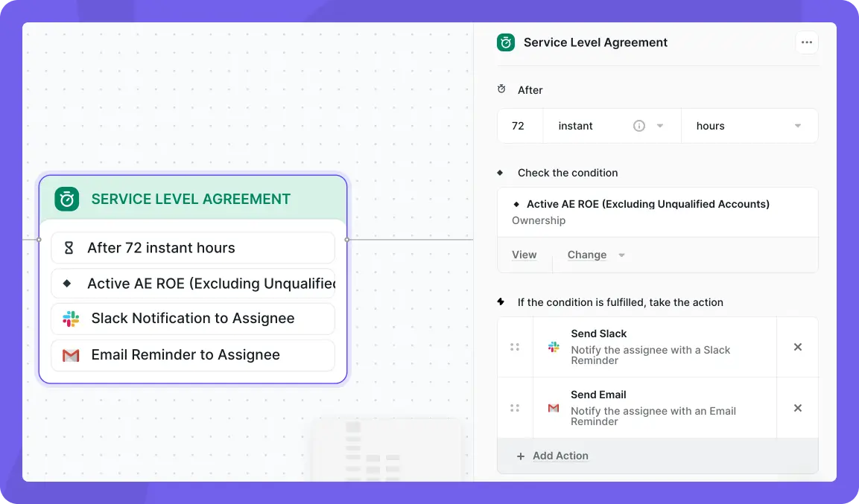Screen dimensions: 859x504
Task: Click the Gmail icon in Send Email action
Action: point(554,408)
